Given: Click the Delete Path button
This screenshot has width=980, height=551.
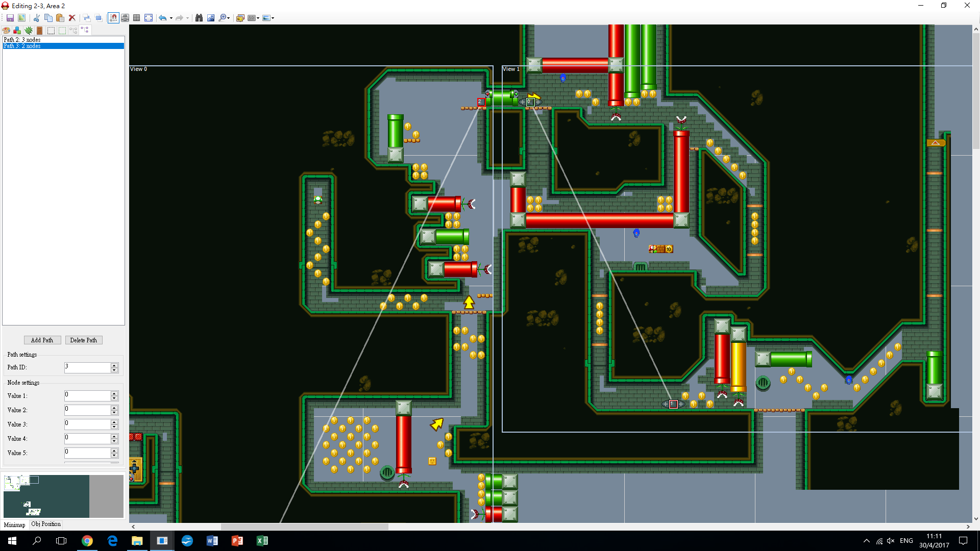Looking at the screenshot, I should 84,340.
